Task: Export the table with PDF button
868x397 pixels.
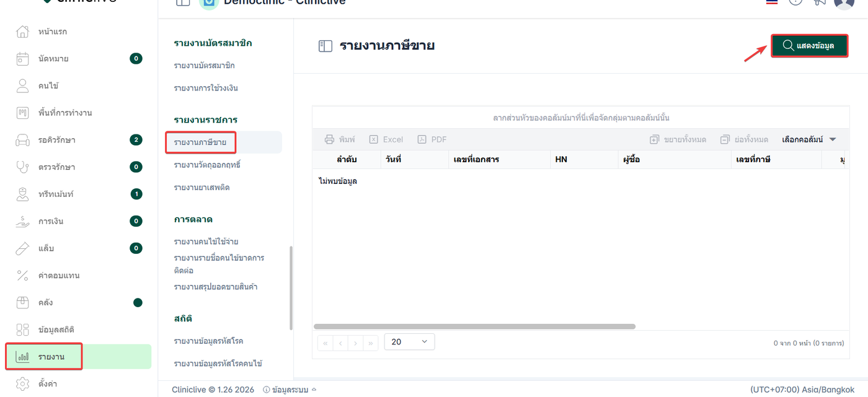Action: point(432,139)
